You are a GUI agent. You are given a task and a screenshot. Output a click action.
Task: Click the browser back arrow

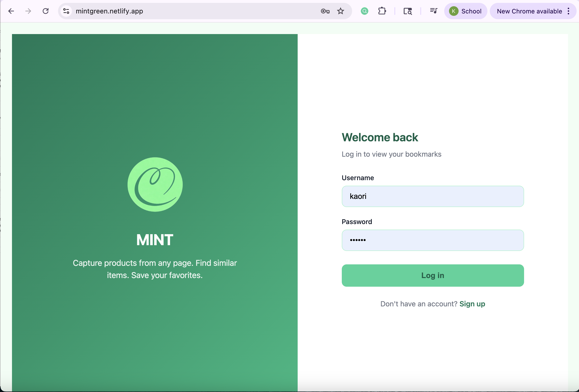(11, 11)
